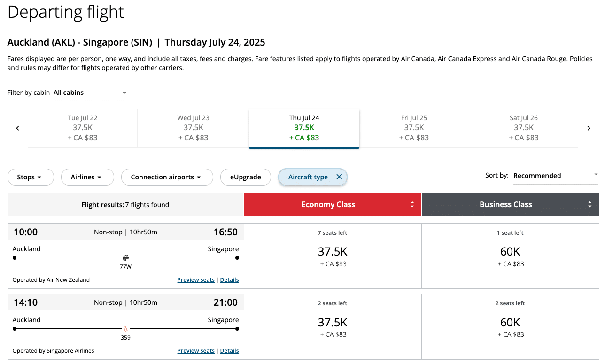Open the Filter by cabin dropdown
This screenshot has width=605, height=364.
90,93
